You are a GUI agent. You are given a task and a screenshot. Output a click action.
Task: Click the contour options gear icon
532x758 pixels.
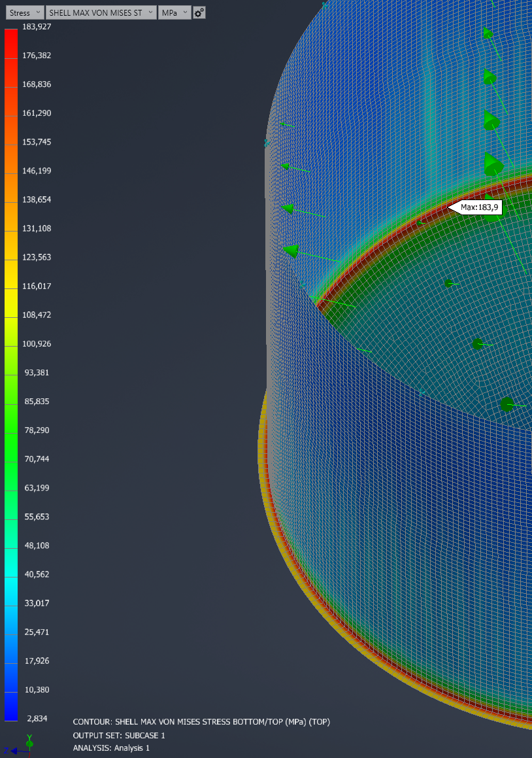(x=199, y=12)
